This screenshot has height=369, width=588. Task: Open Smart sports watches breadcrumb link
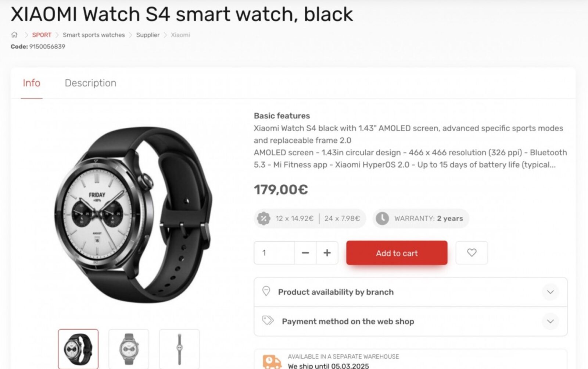(x=94, y=35)
